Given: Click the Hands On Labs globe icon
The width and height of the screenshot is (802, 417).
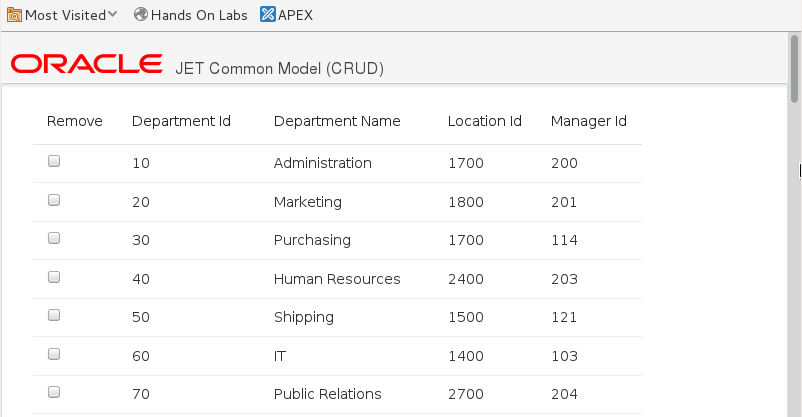Looking at the screenshot, I should [x=140, y=14].
